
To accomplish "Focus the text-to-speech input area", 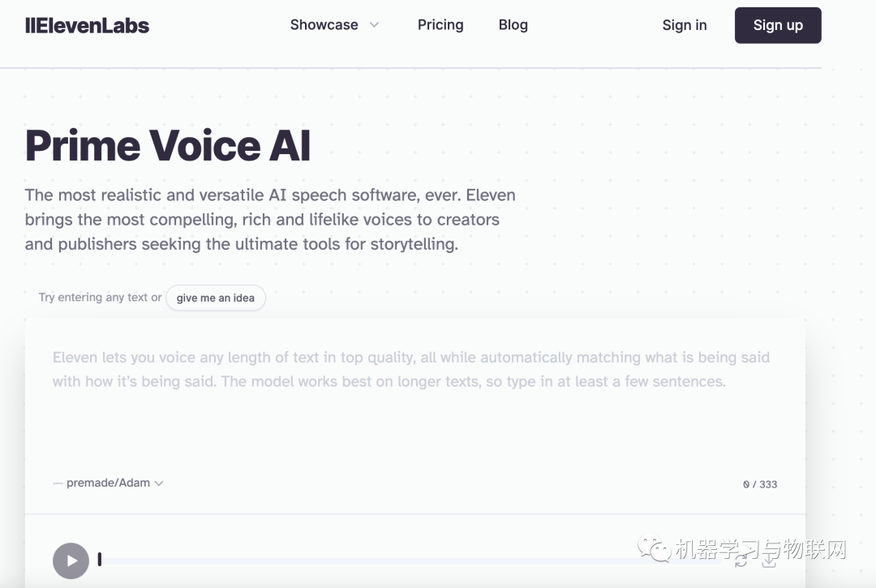I will [x=414, y=406].
